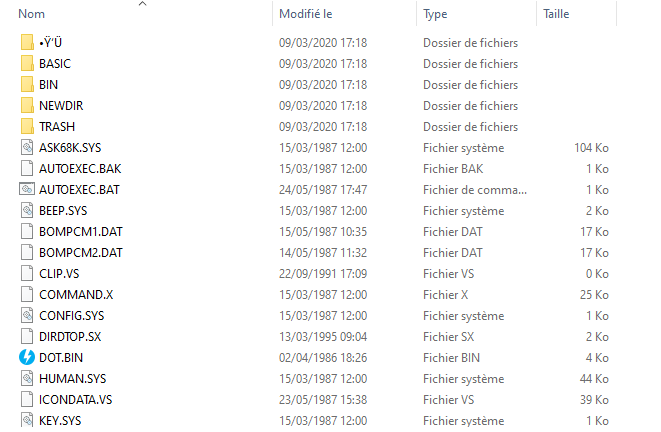
Task: Select the ICONDATA.VS file name
Action: click(75, 400)
